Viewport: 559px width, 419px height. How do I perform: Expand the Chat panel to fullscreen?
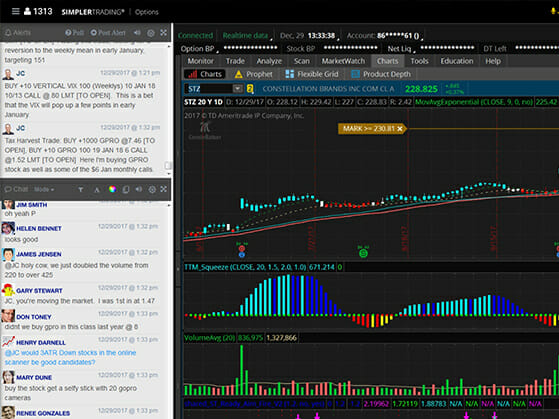[164, 189]
